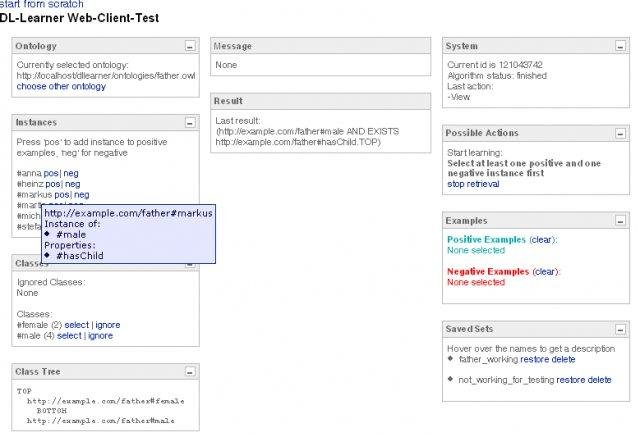Viewport: 640px width, 437px height.
Task: Click the 'DL-Learner Web-Client-Test' heading
Action: (x=79, y=18)
